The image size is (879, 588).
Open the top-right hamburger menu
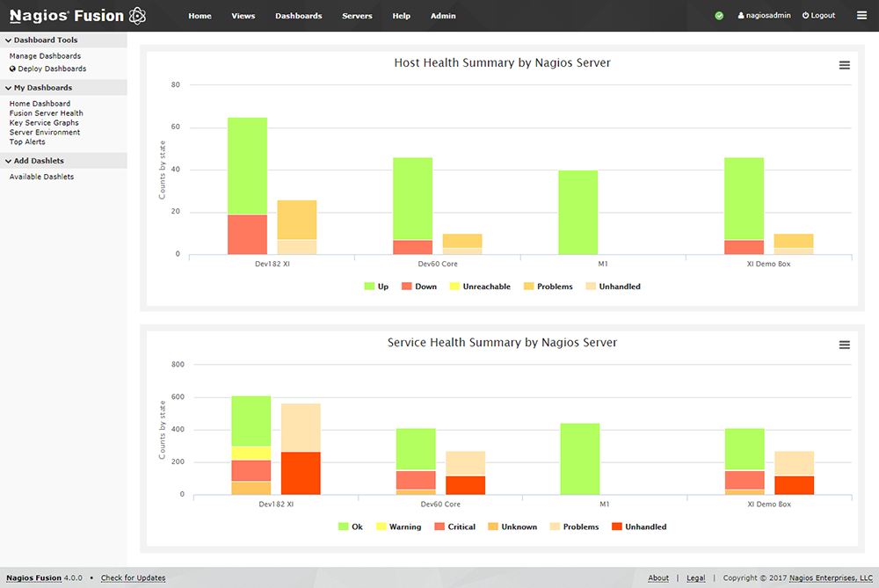tap(861, 16)
